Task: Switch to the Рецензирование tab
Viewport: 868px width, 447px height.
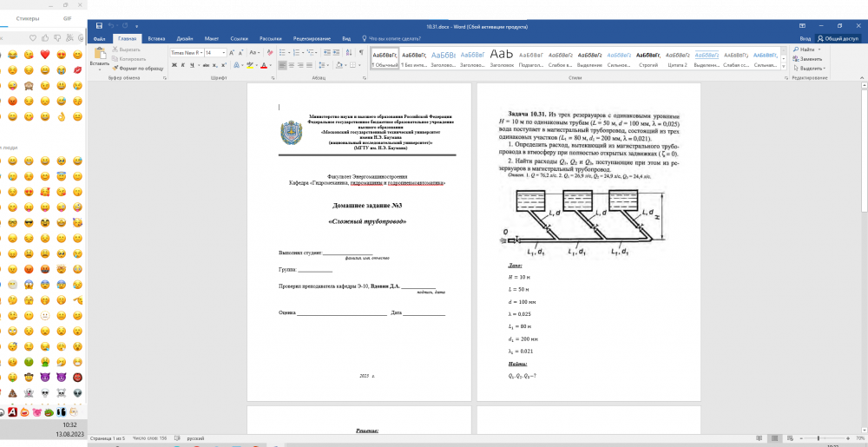Action: [312, 39]
